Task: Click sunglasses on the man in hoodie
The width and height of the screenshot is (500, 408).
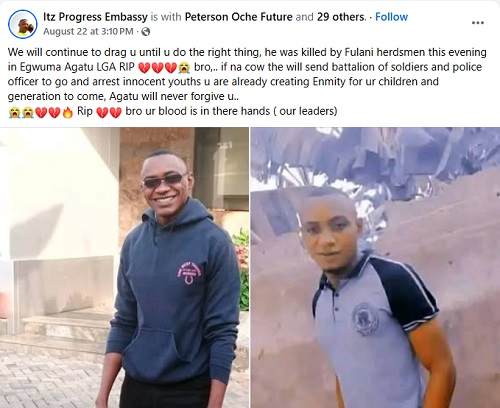Action: pos(164,181)
